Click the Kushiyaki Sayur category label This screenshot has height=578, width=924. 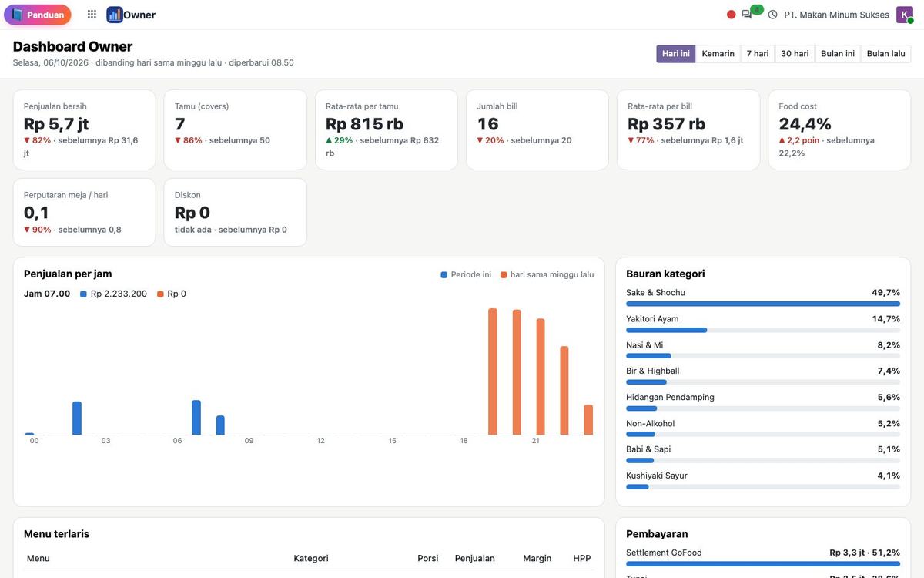point(657,476)
